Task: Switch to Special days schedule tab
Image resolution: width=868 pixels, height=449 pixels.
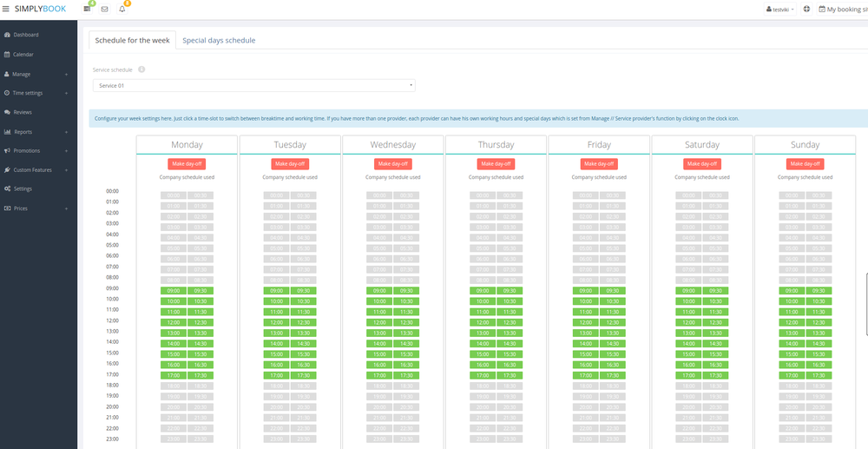Action: click(219, 40)
